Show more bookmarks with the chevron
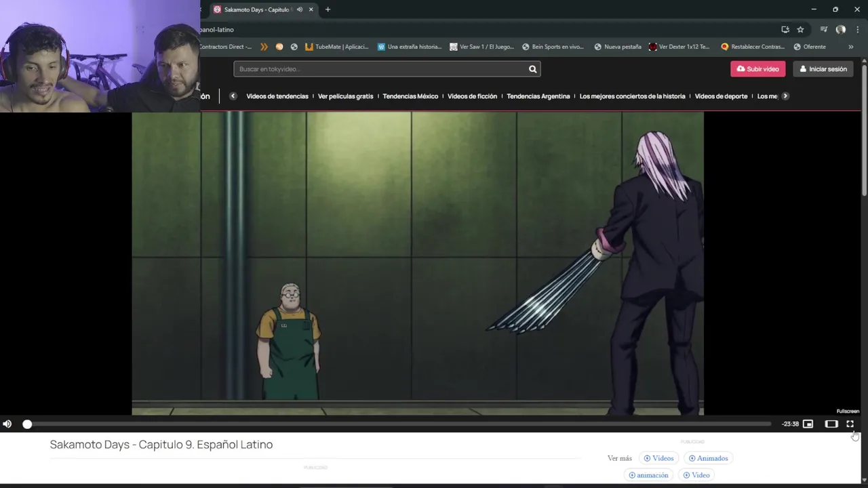The image size is (868, 488). click(850, 47)
